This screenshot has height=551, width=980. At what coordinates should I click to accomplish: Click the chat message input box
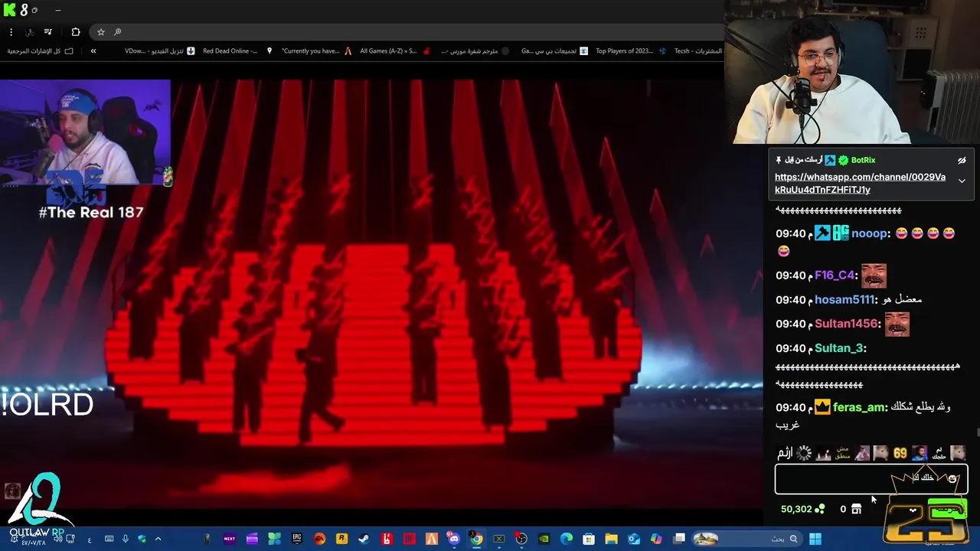871,479
